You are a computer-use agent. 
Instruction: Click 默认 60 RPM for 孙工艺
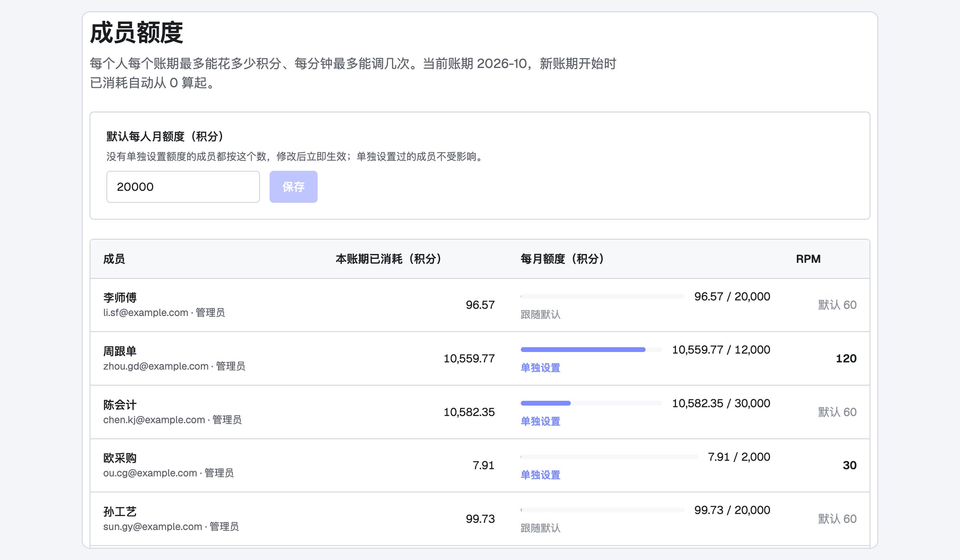(837, 519)
